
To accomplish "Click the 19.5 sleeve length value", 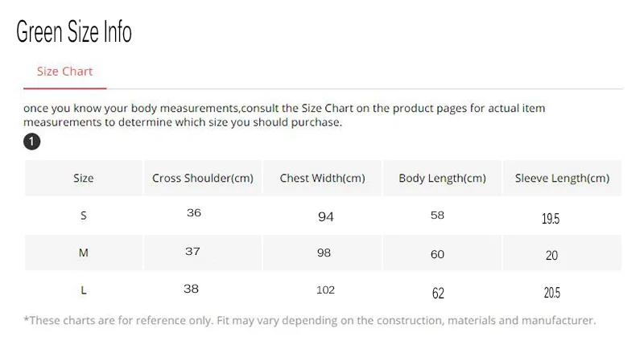I will tap(551, 219).
